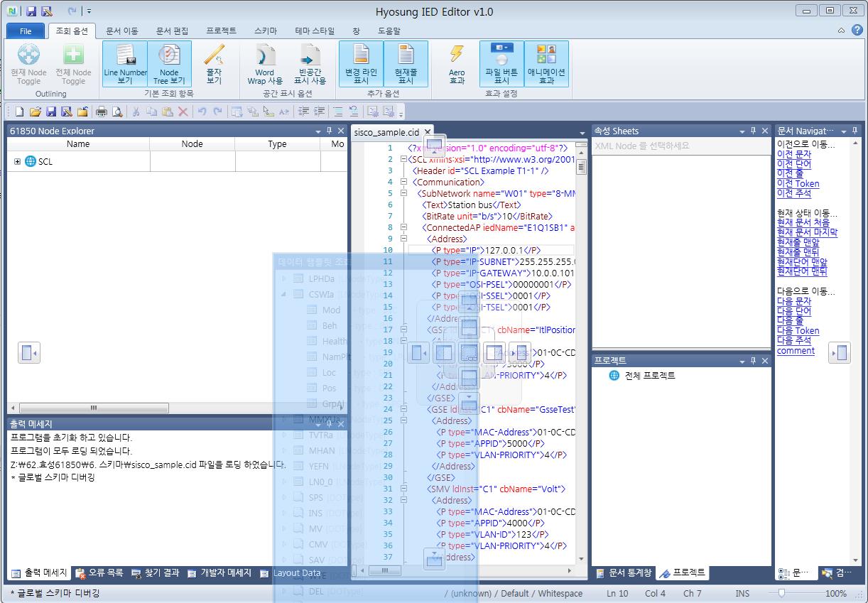
Task: Close the 속성 Sheets panel
Action: (x=764, y=131)
